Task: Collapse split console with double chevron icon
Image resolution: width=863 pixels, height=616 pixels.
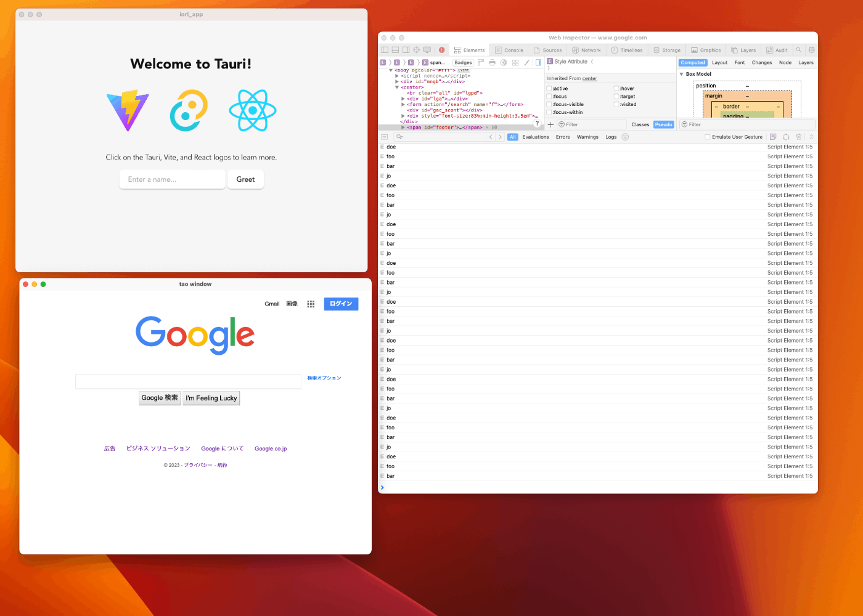Action: (x=811, y=137)
